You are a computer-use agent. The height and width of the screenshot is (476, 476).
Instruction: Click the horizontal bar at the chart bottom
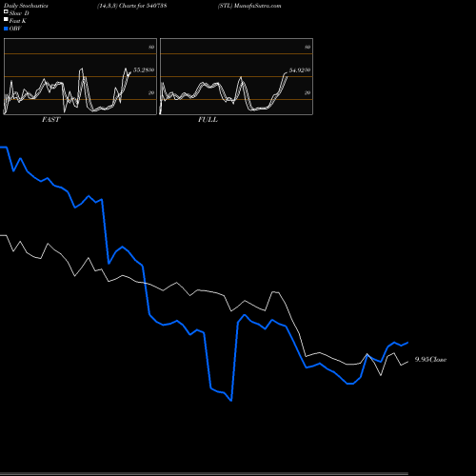[x=204, y=474]
